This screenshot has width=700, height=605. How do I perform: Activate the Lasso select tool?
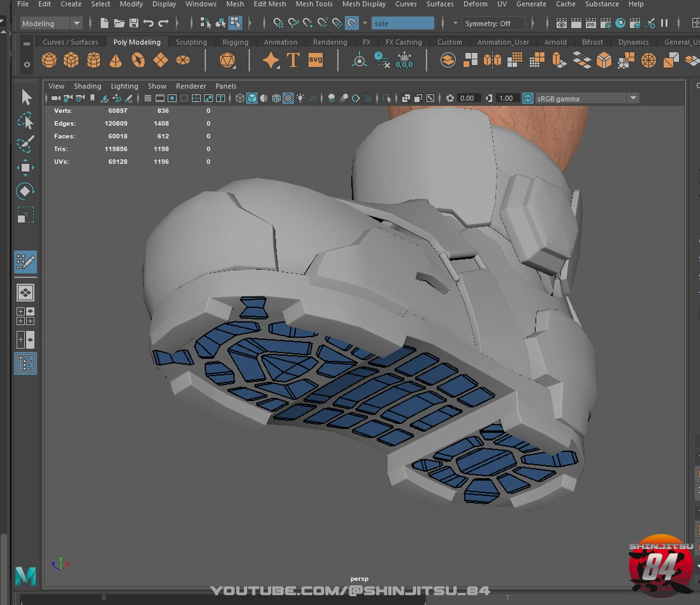click(25, 121)
